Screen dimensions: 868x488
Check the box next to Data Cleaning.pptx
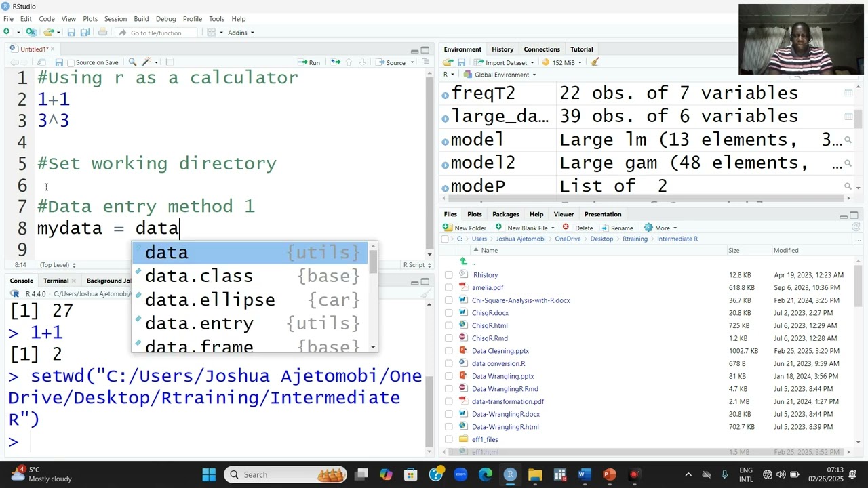click(x=448, y=351)
